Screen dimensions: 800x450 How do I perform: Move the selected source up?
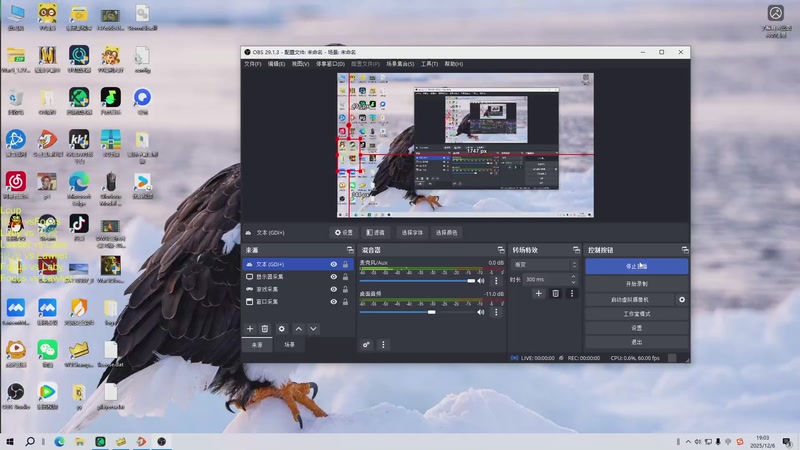pyautogui.click(x=298, y=329)
